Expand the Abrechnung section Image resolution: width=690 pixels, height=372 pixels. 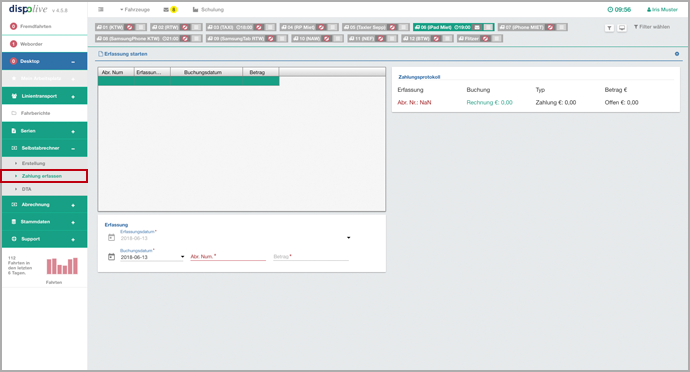pos(73,205)
